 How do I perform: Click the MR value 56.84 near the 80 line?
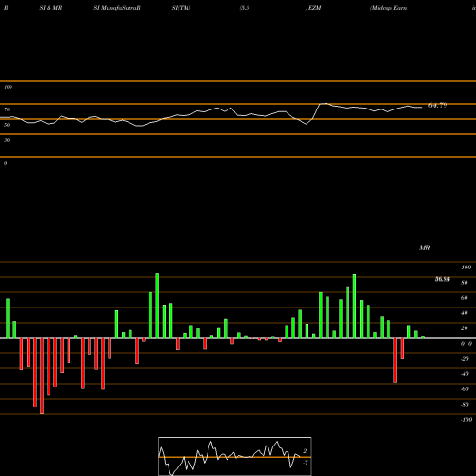443,279
